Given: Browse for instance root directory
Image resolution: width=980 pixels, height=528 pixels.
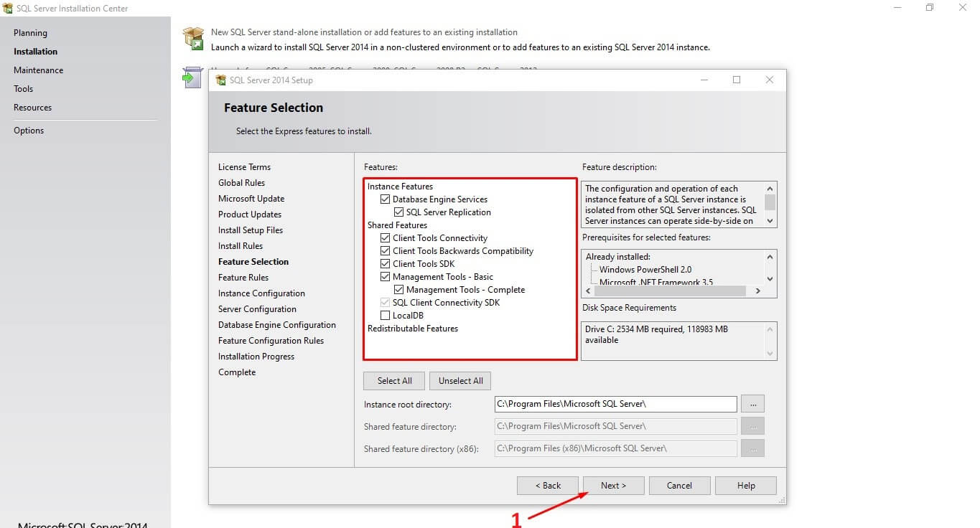Looking at the screenshot, I should click(x=752, y=404).
